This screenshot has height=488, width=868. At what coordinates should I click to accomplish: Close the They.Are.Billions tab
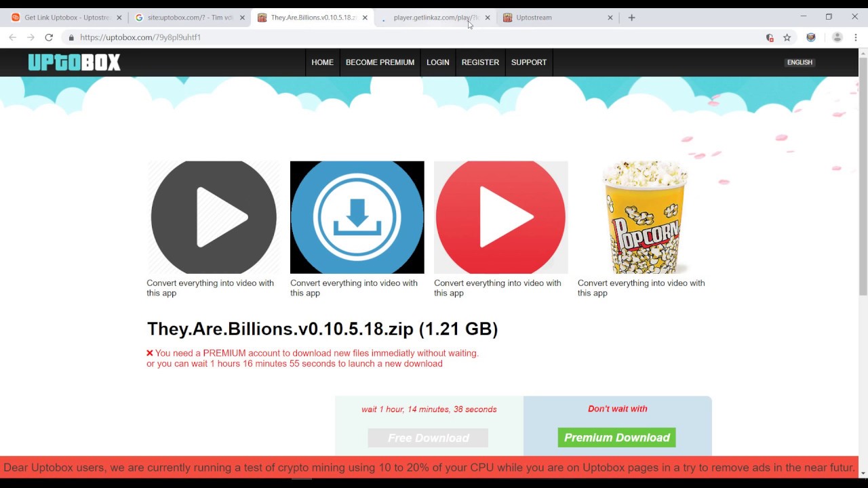click(365, 18)
